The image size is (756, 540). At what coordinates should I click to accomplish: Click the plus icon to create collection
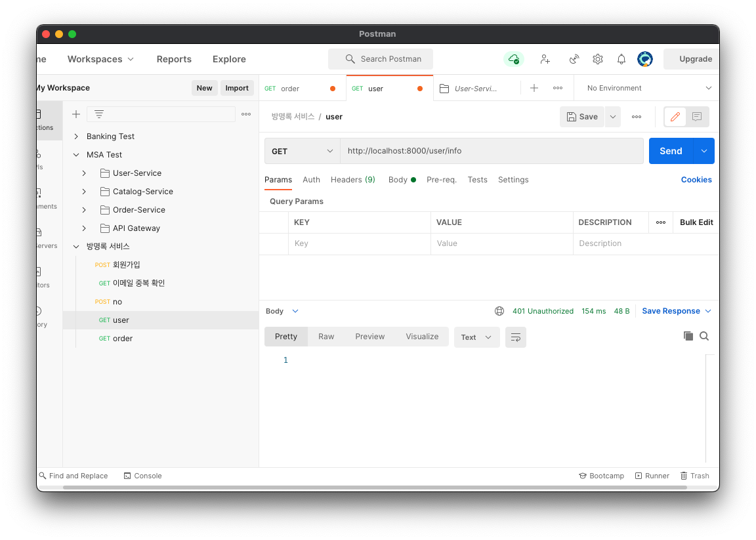75,114
